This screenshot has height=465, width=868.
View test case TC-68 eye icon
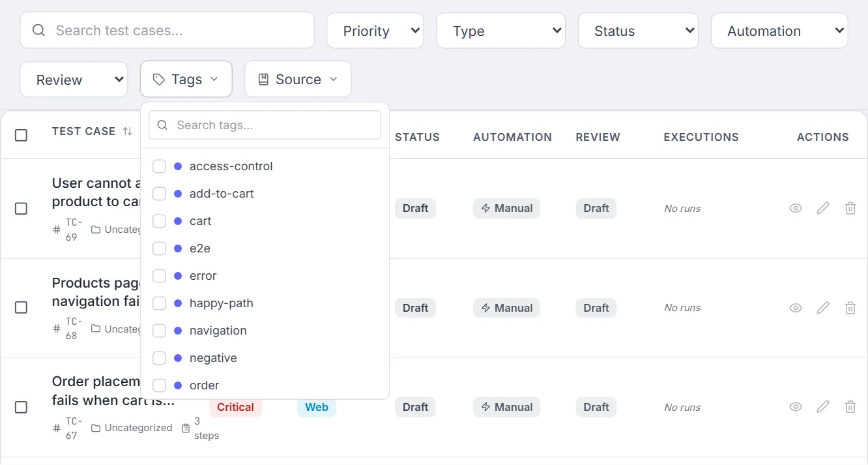tap(796, 308)
